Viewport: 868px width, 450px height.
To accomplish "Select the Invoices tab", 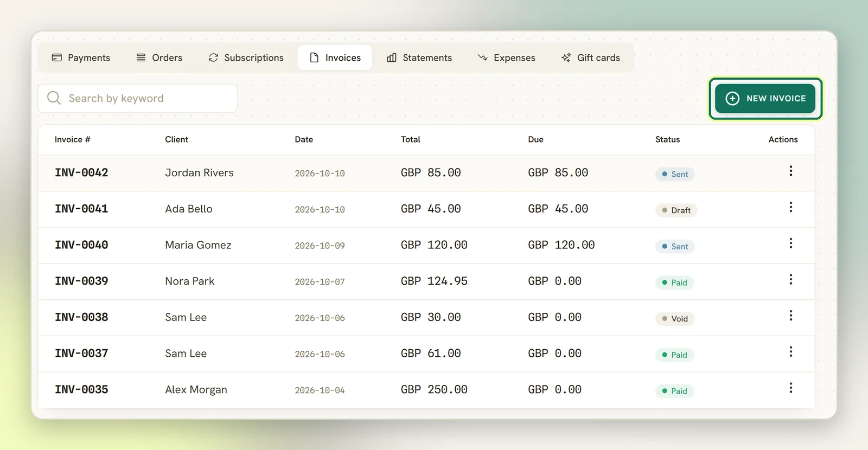I will (x=335, y=57).
